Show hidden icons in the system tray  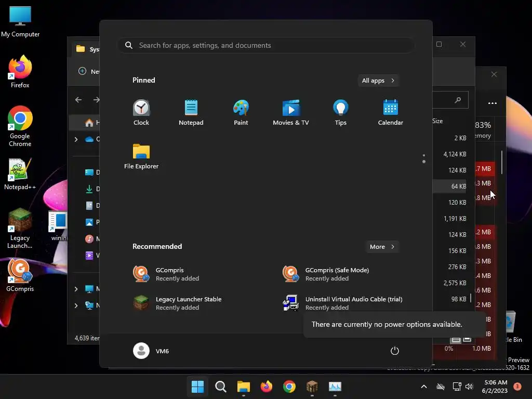(424, 387)
